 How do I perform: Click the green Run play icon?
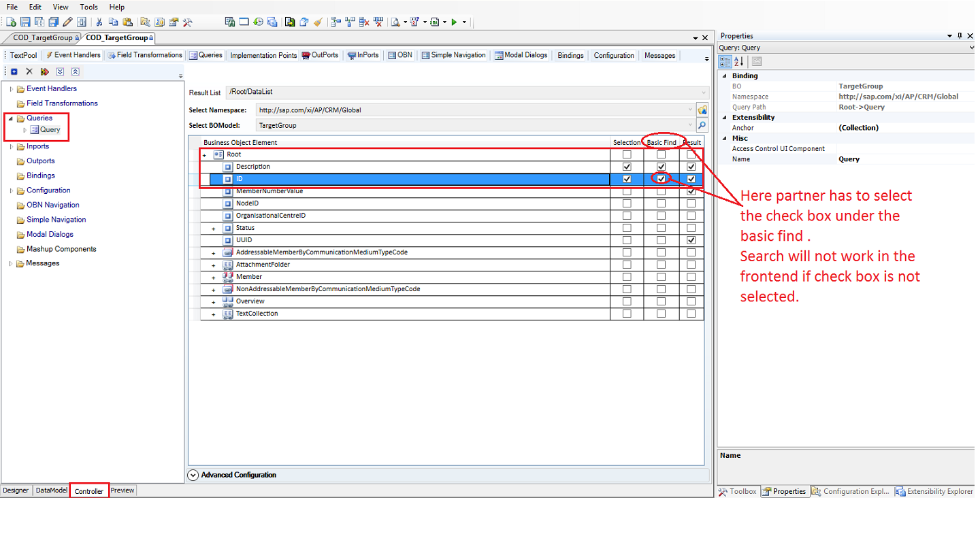(454, 22)
